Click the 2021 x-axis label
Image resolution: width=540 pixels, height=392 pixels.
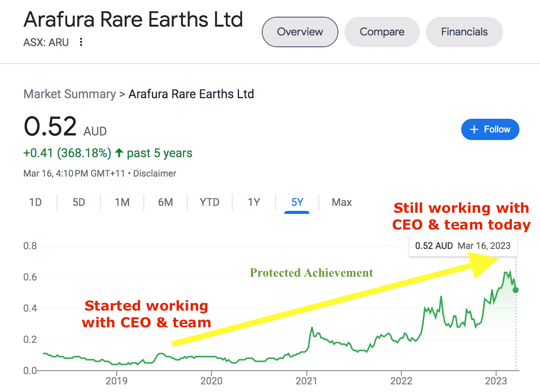tap(306, 381)
